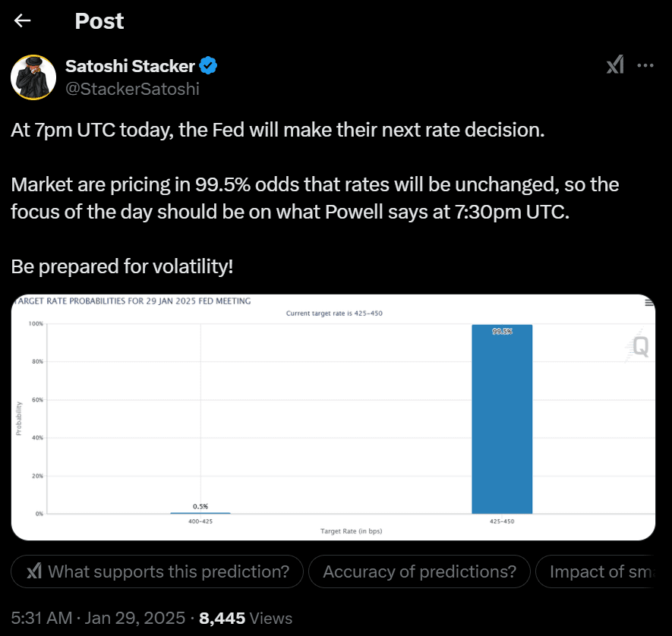672x636 pixels.
Task: Click the verified blue checkmark badge
Action: (207, 65)
